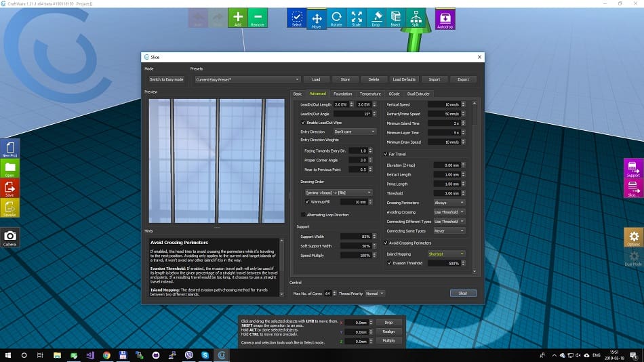Increase Max No. of Cores stepper
Image resolution: width=644 pixels, height=362 pixels.
click(334, 291)
